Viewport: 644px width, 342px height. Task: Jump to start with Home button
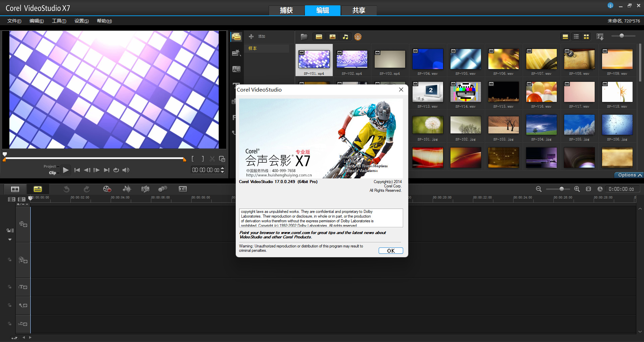[x=77, y=170]
